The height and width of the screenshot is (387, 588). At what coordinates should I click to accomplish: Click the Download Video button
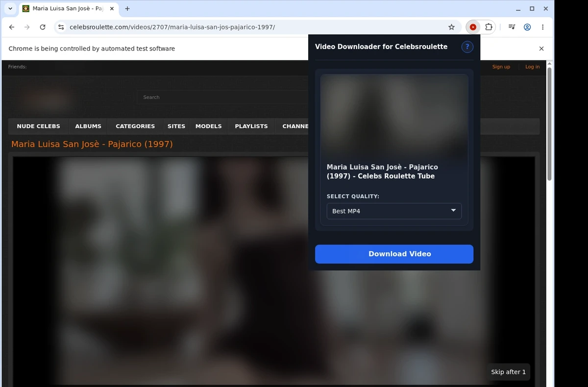pyautogui.click(x=394, y=254)
